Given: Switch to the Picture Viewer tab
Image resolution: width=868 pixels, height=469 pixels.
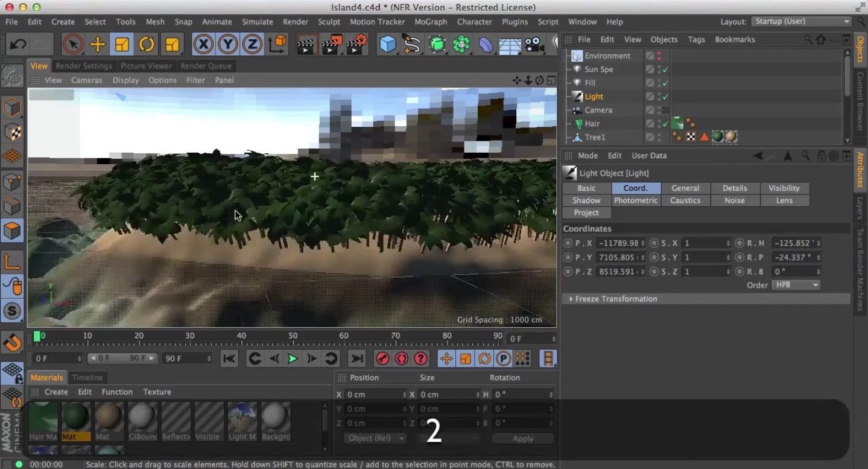Looking at the screenshot, I should 146,66.
